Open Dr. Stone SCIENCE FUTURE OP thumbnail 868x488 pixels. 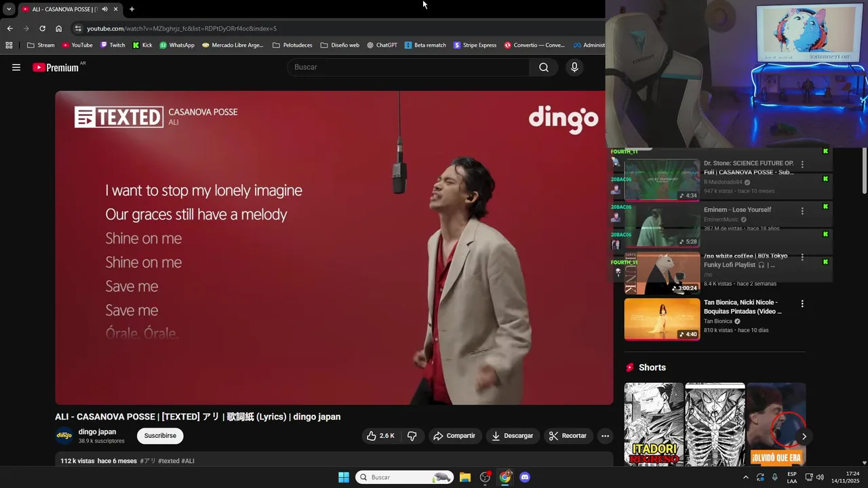[x=662, y=180]
